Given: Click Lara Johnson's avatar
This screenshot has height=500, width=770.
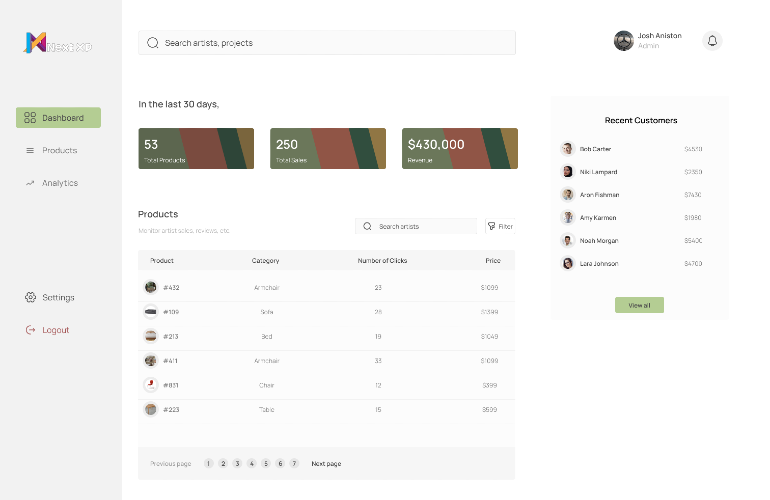Looking at the screenshot, I should click(568, 263).
